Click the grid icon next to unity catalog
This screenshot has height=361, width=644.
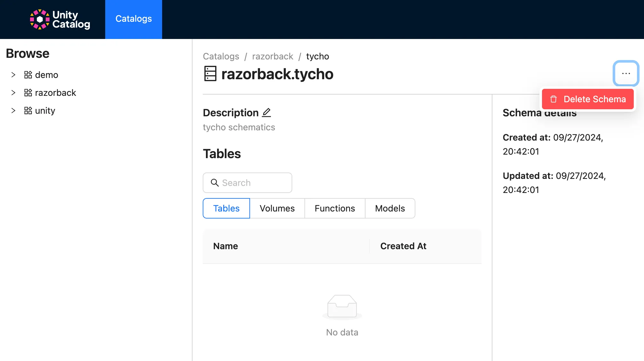pyautogui.click(x=28, y=110)
